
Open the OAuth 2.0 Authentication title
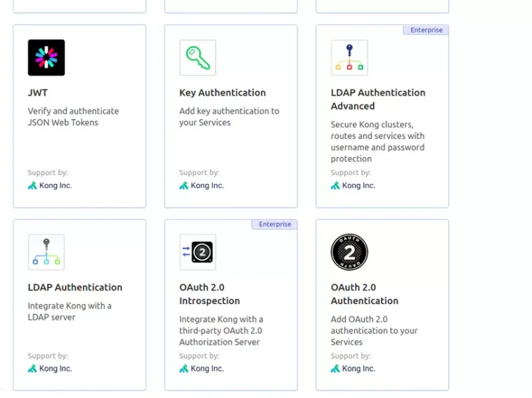(364, 294)
